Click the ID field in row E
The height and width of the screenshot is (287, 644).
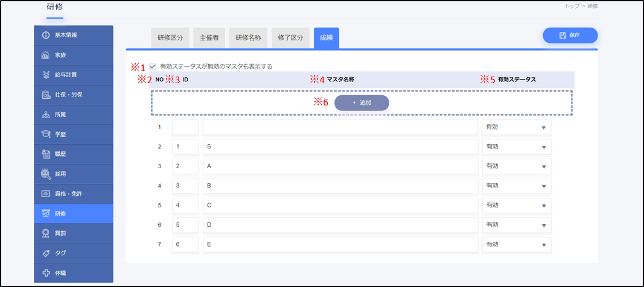click(x=186, y=245)
